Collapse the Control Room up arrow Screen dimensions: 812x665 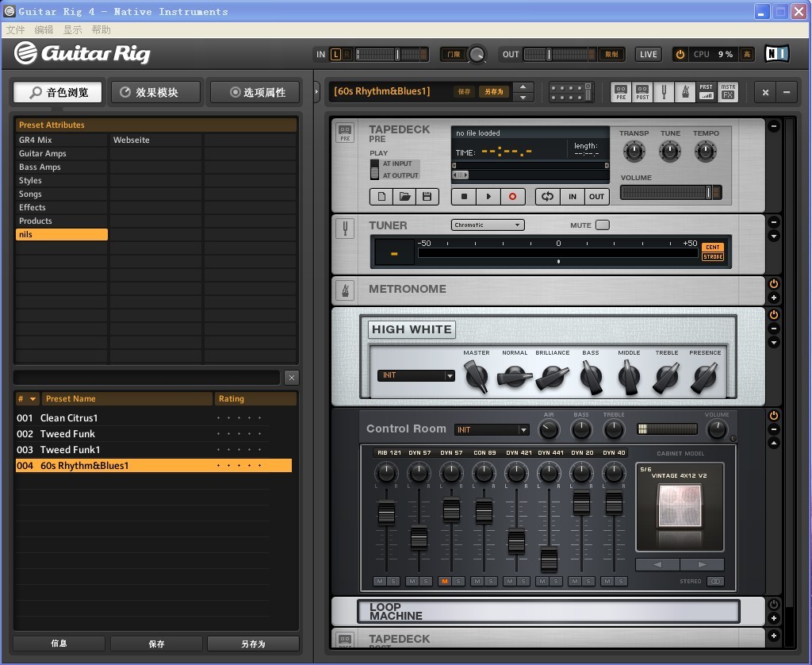coord(774,443)
